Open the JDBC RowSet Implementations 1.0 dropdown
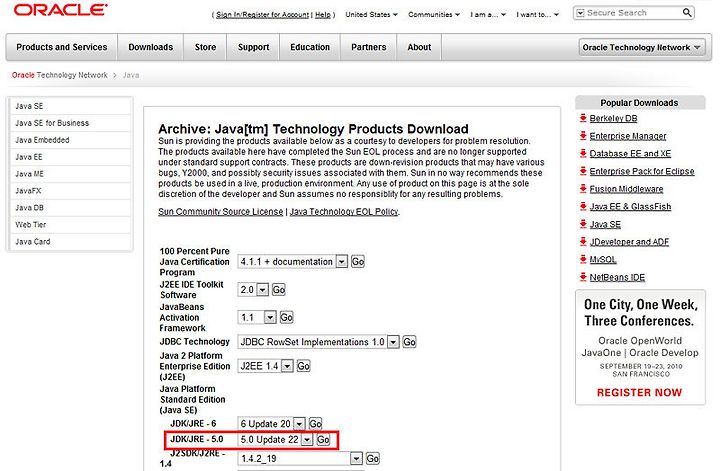 point(393,342)
